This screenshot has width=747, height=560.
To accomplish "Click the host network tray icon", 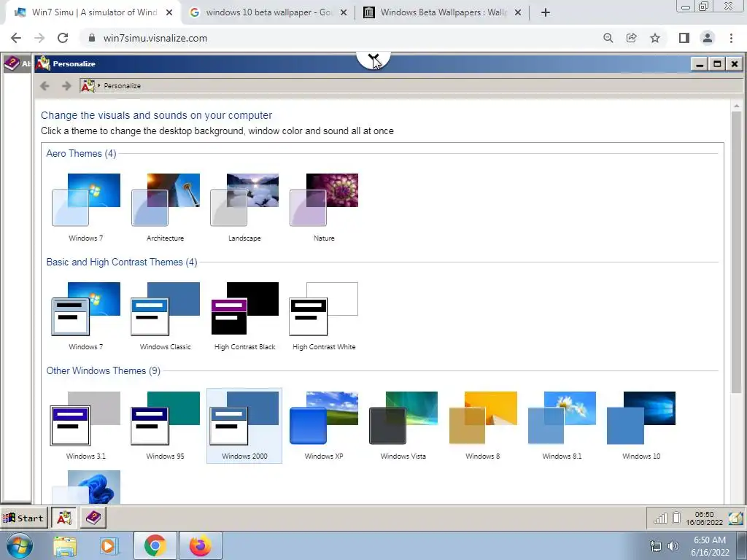I will 656,546.
